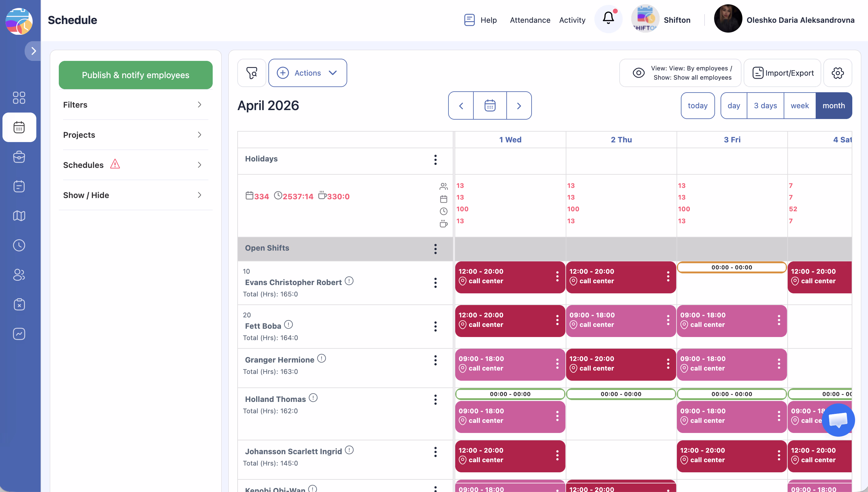Open the dashboard grid icon in sidebar
Screen dimensions: 868x492
(19, 98)
